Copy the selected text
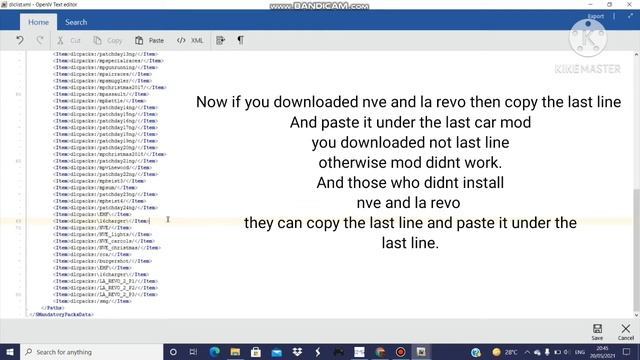Viewport: 640px width, 360px height. point(108,40)
